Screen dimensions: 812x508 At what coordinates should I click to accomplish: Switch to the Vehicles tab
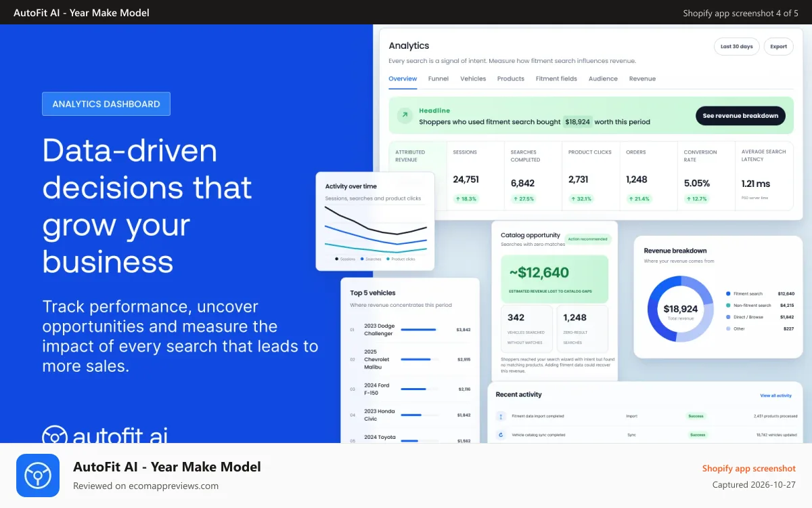coord(473,79)
